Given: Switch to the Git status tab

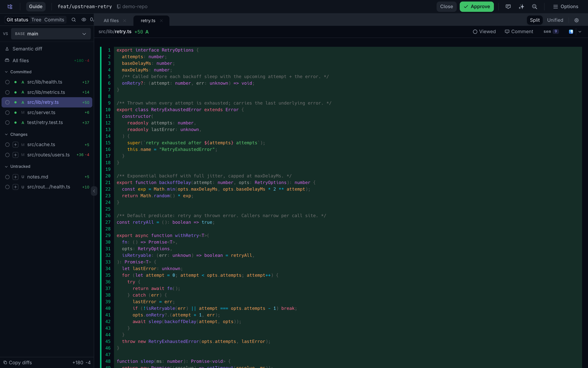Looking at the screenshot, I should click(x=17, y=20).
